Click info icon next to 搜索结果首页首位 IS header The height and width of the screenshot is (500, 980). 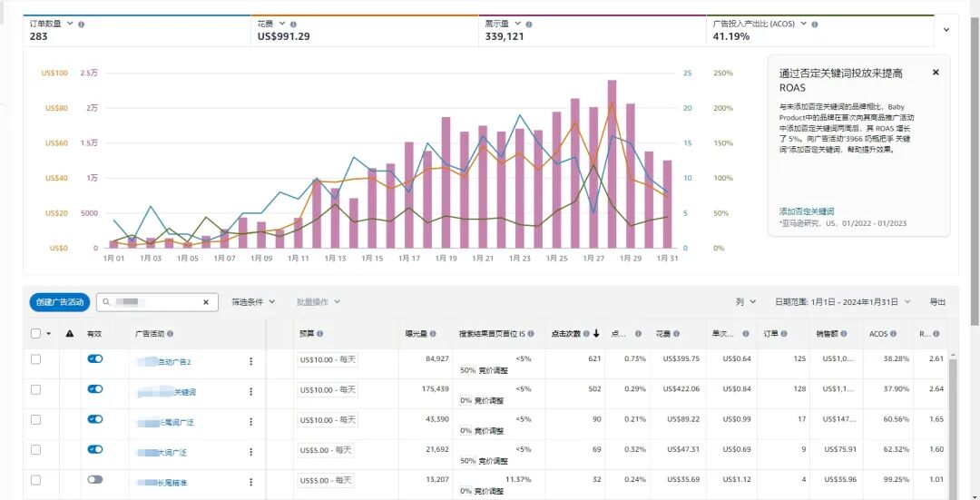click(x=531, y=334)
